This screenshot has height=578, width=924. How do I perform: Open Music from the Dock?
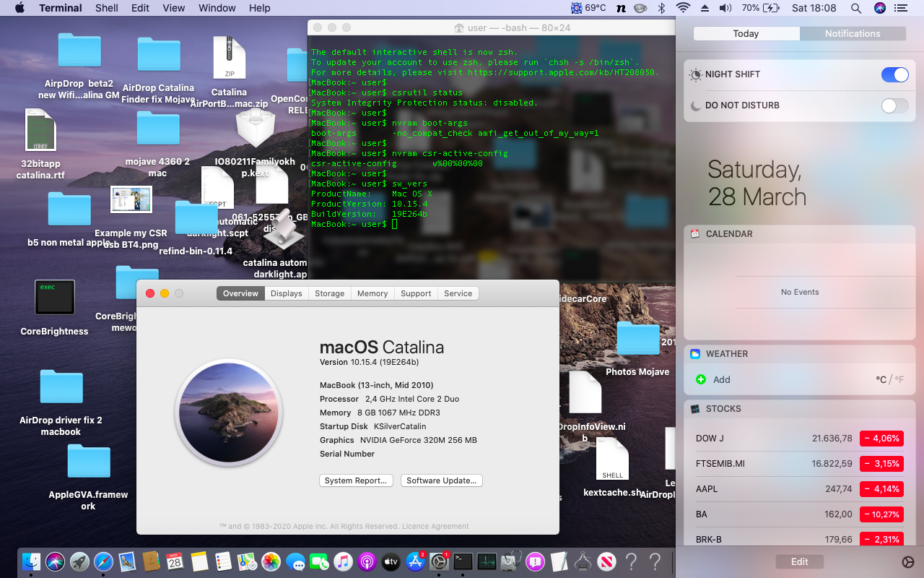click(343, 561)
